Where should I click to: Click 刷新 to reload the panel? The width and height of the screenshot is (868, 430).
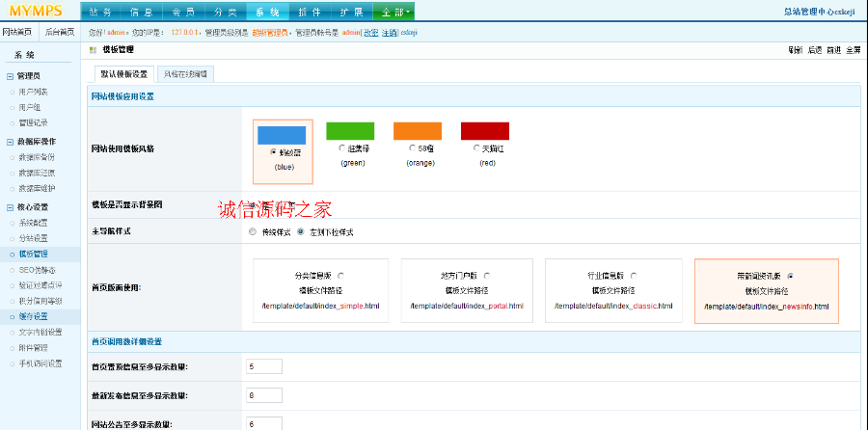(795, 50)
